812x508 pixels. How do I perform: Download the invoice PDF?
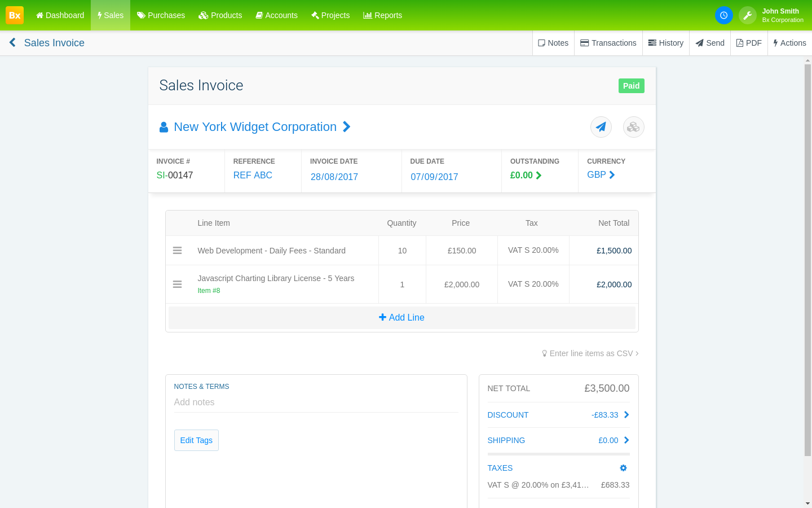pyautogui.click(x=749, y=43)
